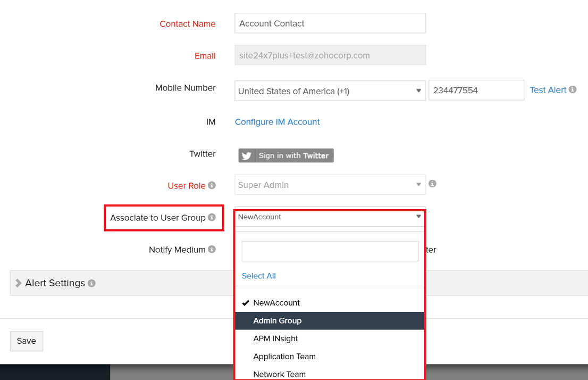Expand the Alert Settings section

[19, 283]
